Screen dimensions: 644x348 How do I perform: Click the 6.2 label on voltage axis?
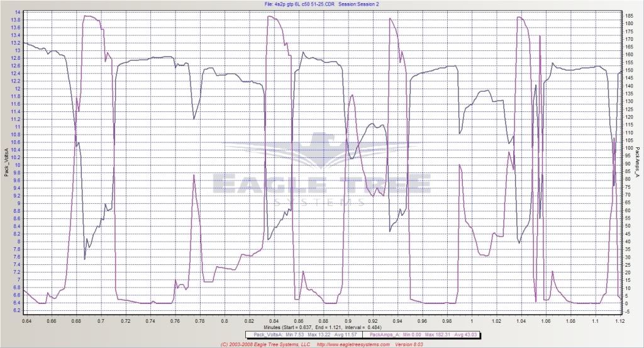16,310
